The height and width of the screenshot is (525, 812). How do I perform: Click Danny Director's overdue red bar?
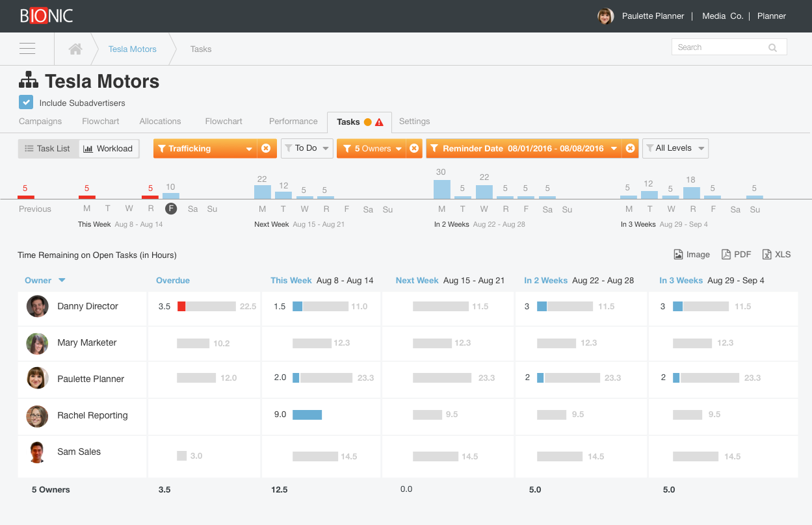click(181, 306)
